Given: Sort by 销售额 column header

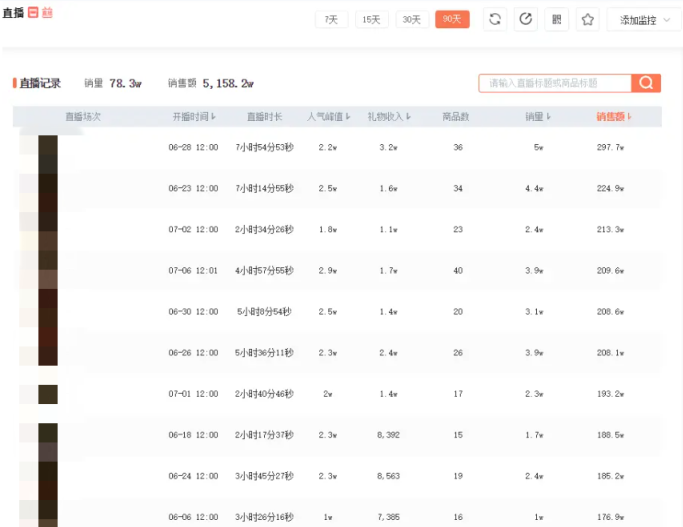Looking at the screenshot, I should coord(614,117).
